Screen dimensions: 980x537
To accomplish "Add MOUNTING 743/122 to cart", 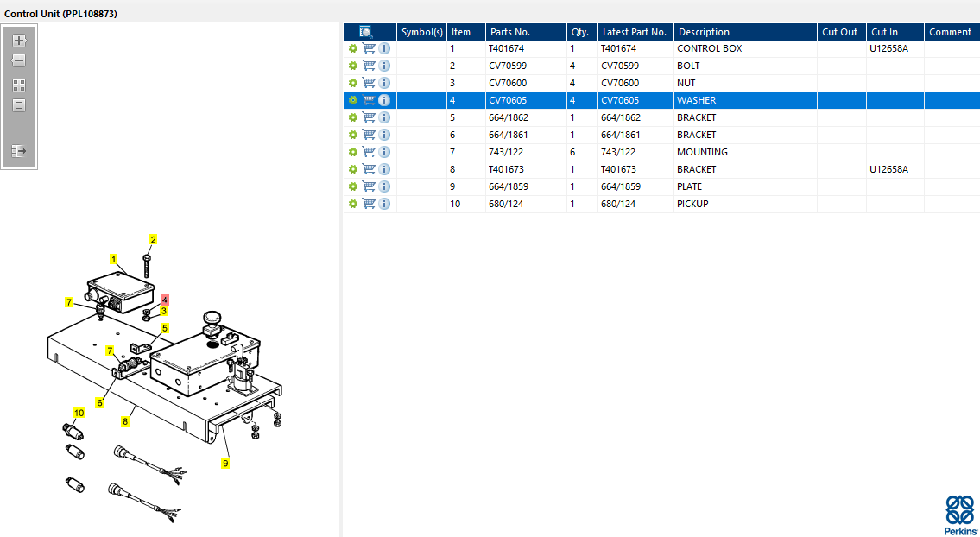I will click(x=369, y=152).
